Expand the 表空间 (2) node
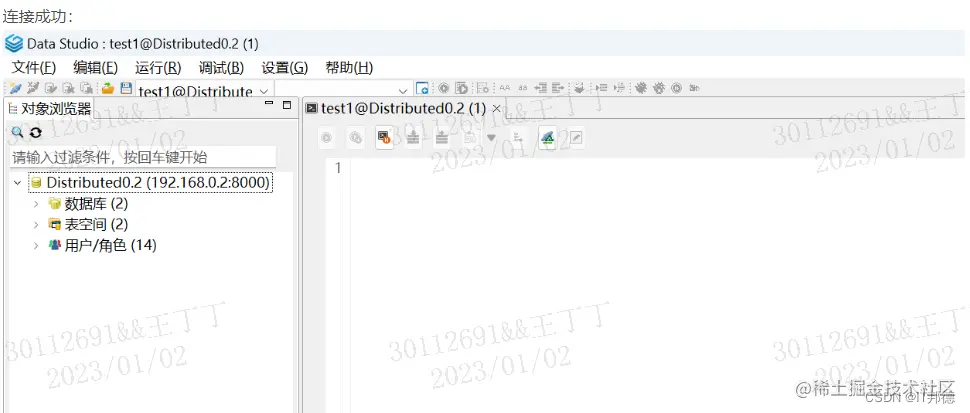The width and height of the screenshot is (970, 413). point(36,224)
